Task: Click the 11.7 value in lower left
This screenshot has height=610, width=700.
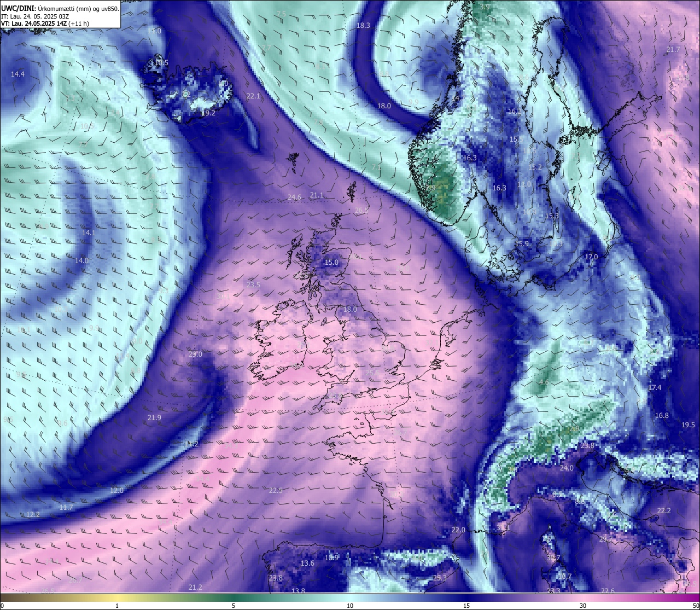Action: [x=66, y=507]
